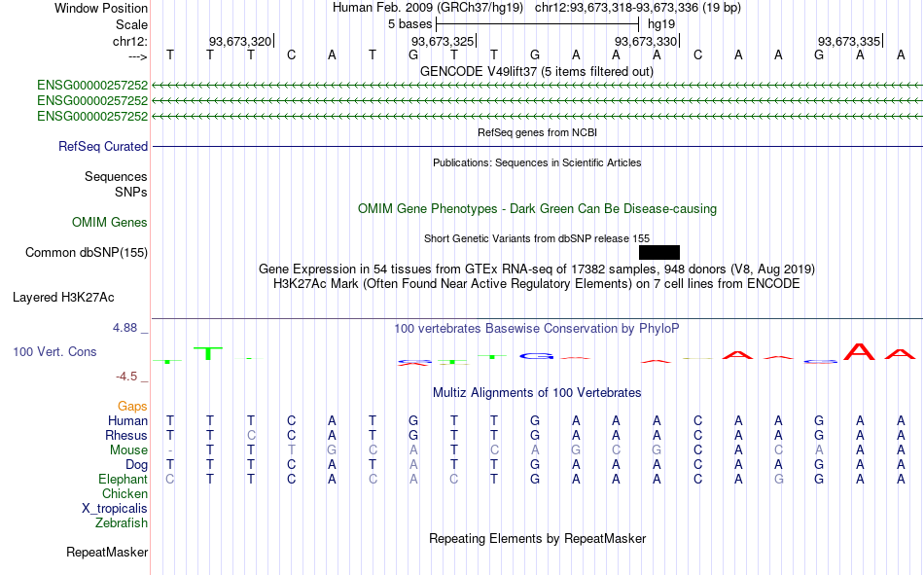
Task: Click the blue RefSeq Curated gene line
Action: (x=538, y=146)
